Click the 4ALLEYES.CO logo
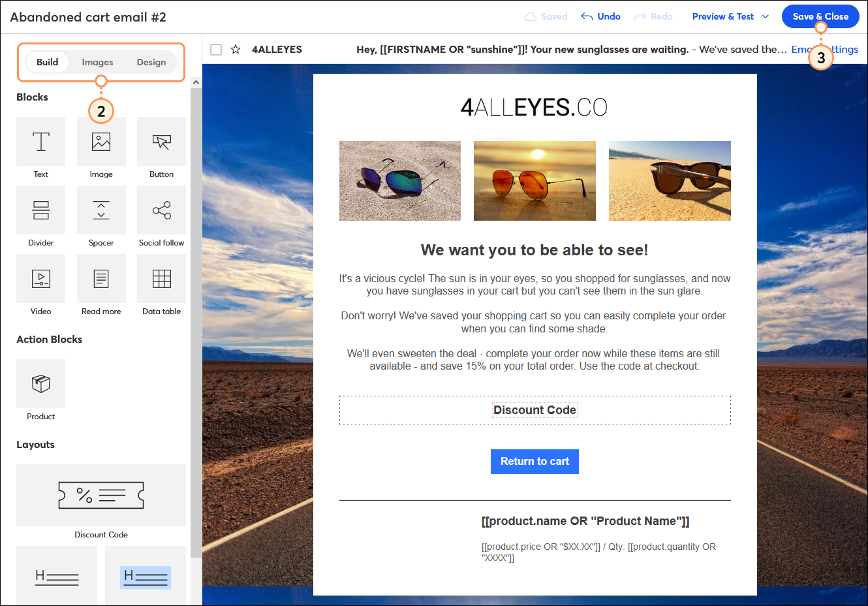Viewport: 868px width, 606px height. click(534, 107)
